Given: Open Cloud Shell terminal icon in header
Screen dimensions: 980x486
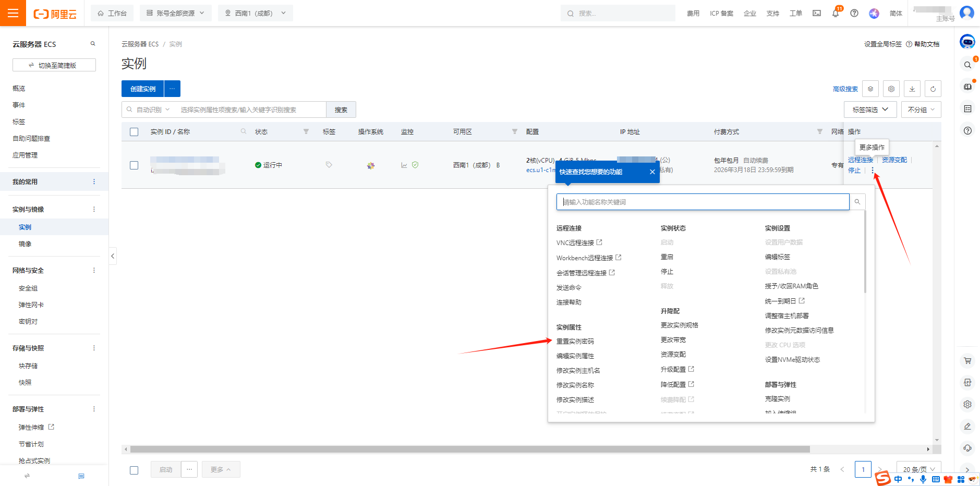Looking at the screenshot, I should point(816,14).
